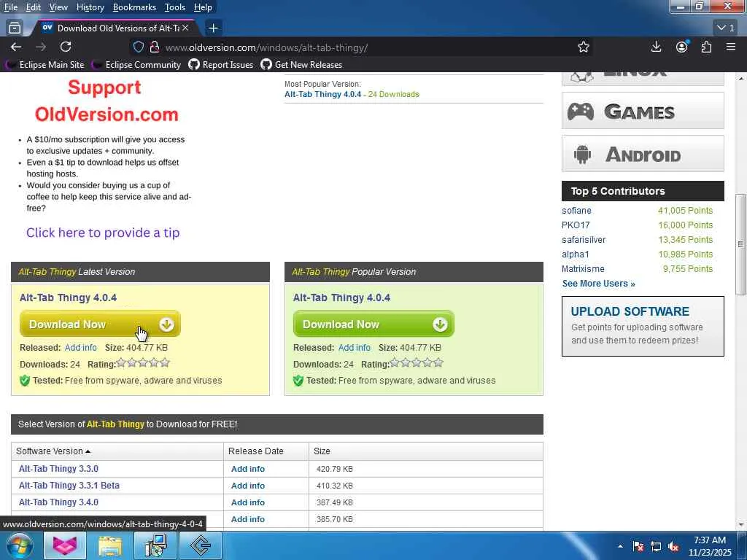The height and width of the screenshot is (560, 747).
Task: Close the Download Old Versions tab
Action: point(185,28)
